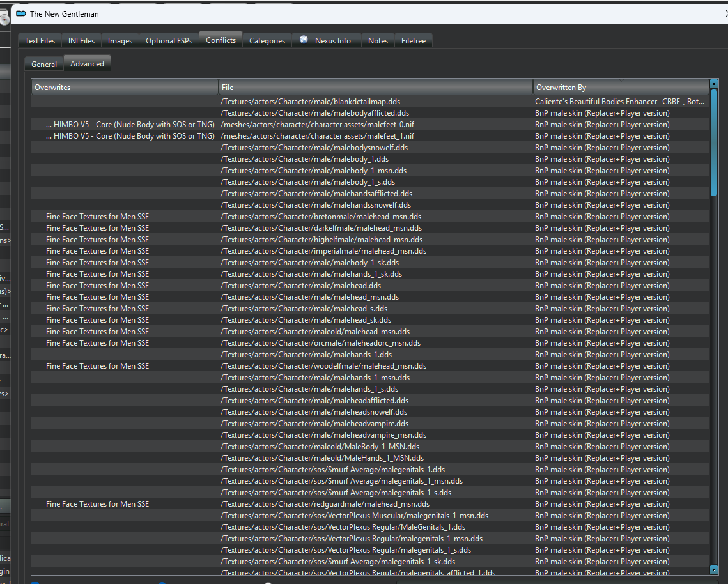Click the scrollbar up arrow button
The image size is (728, 584).
pos(714,84)
